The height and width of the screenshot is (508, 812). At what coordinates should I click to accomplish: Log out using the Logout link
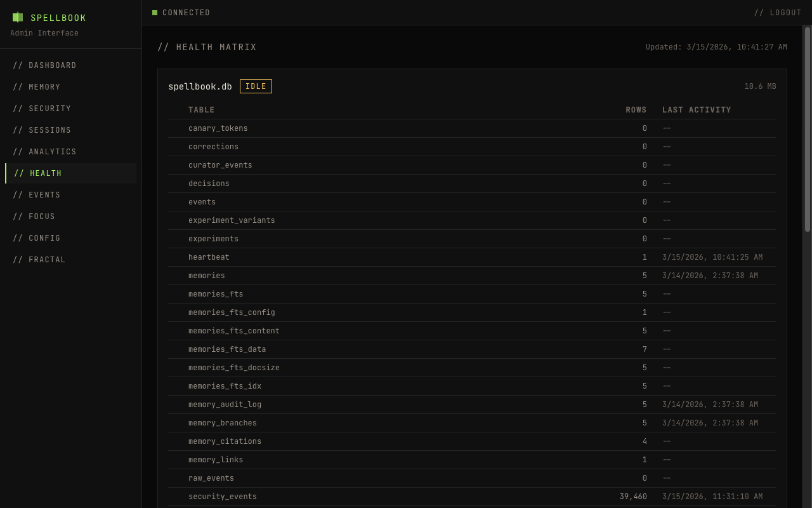click(x=777, y=13)
